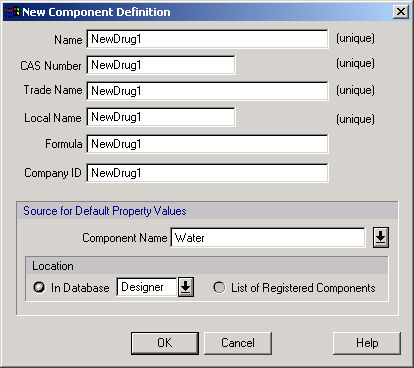Click the Formula label
Viewport: 414px width, 368px height.
click(x=64, y=144)
